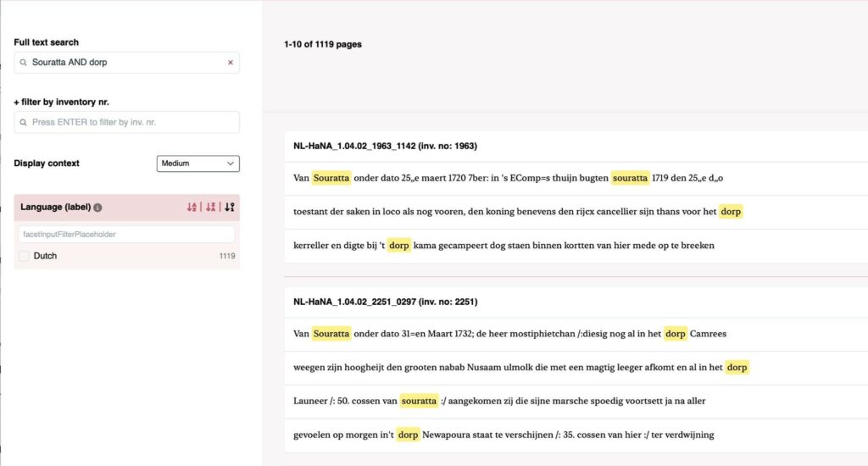This screenshot has width=868, height=466.
Task: Click the magnifier icon in inventory filter
Action: [x=24, y=122]
